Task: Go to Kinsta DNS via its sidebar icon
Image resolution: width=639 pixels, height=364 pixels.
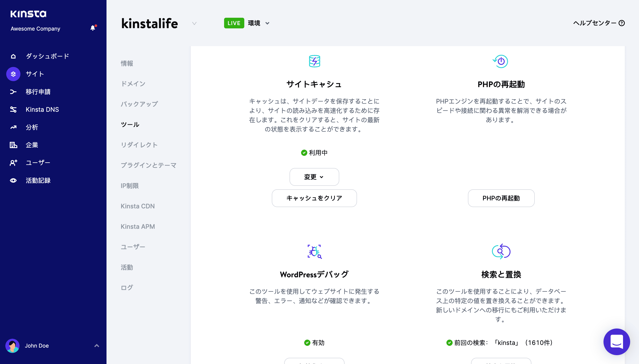Action: click(13, 110)
